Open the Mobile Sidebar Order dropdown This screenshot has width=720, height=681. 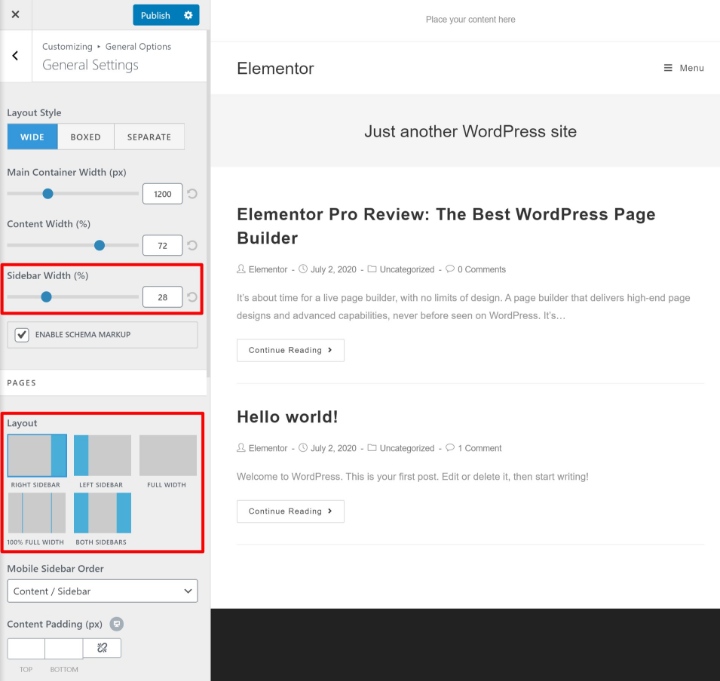point(102,591)
